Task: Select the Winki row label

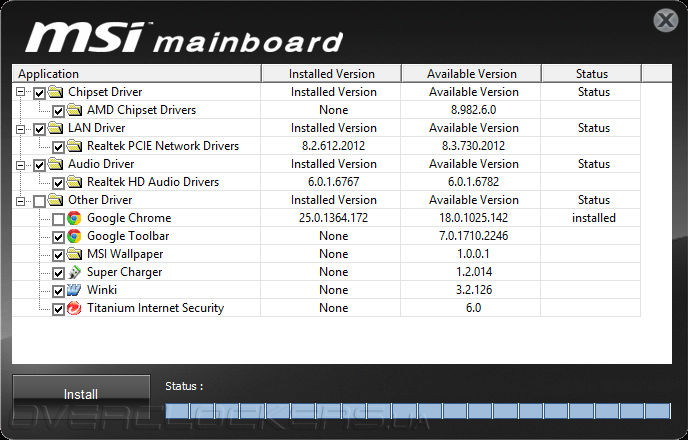Action: tap(102, 290)
